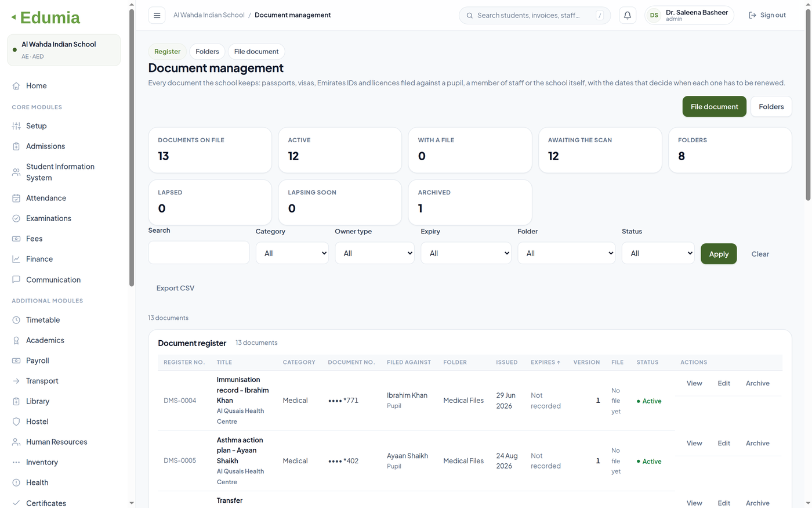Switch to the File document tab
The width and height of the screenshot is (812, 508).
tap(256, 52)
